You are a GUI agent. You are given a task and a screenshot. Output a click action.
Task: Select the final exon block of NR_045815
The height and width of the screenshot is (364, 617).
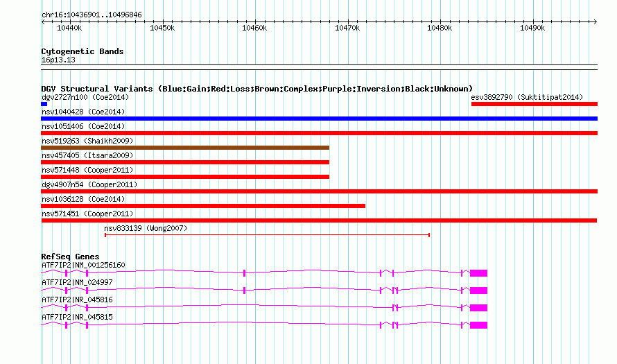pyautogui.click(x=478, y=325)
